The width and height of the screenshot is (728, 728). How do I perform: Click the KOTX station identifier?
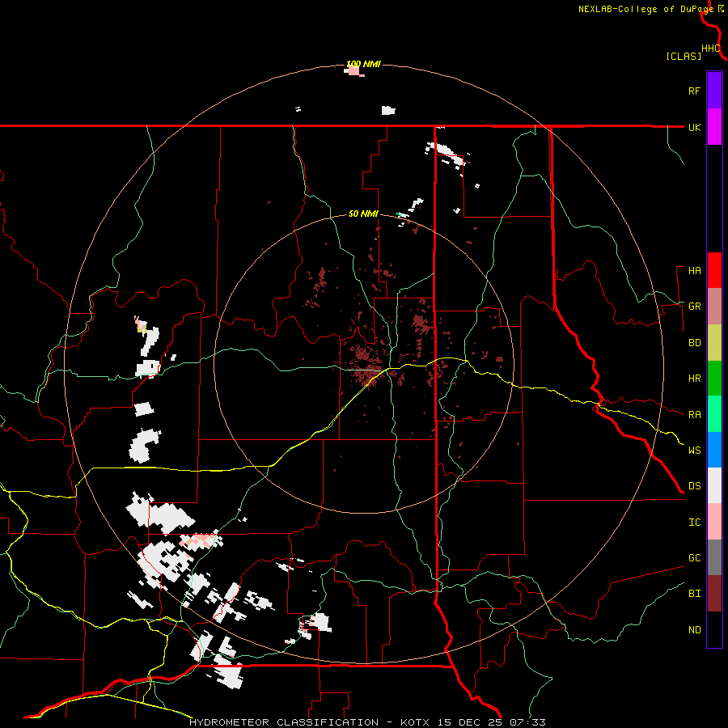(x=415, y=722)
